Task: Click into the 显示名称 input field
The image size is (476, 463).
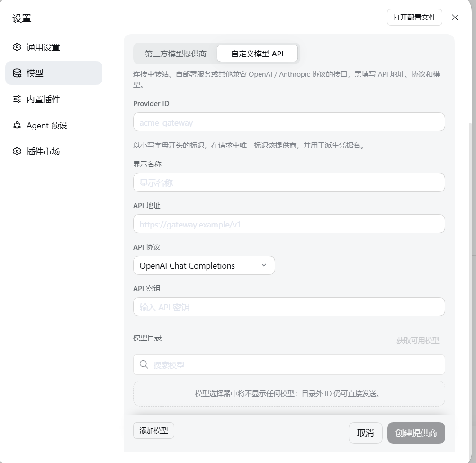Action: tap(289, 182)
